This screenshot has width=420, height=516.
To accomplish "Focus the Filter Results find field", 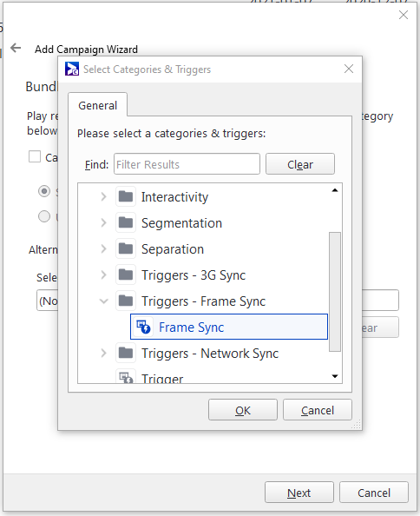I will point(187,164).
